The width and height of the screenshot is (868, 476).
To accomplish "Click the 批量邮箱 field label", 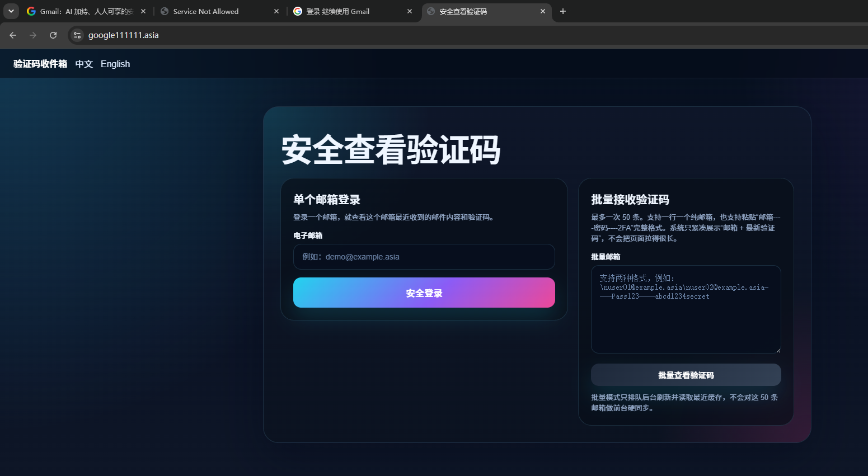I will pyautogui.click(x=606, y=257).
